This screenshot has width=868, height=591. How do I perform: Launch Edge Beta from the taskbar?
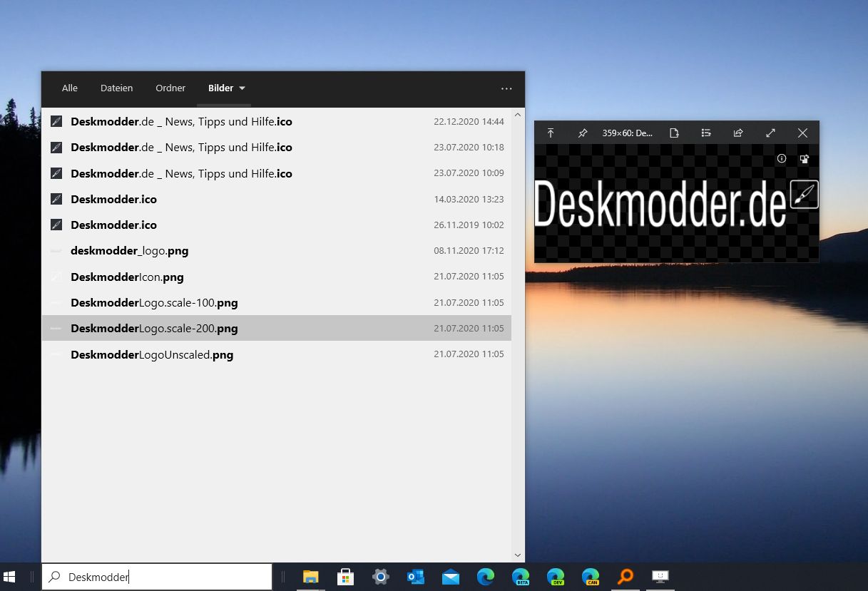pyautogui.click(x=521, y=577)
